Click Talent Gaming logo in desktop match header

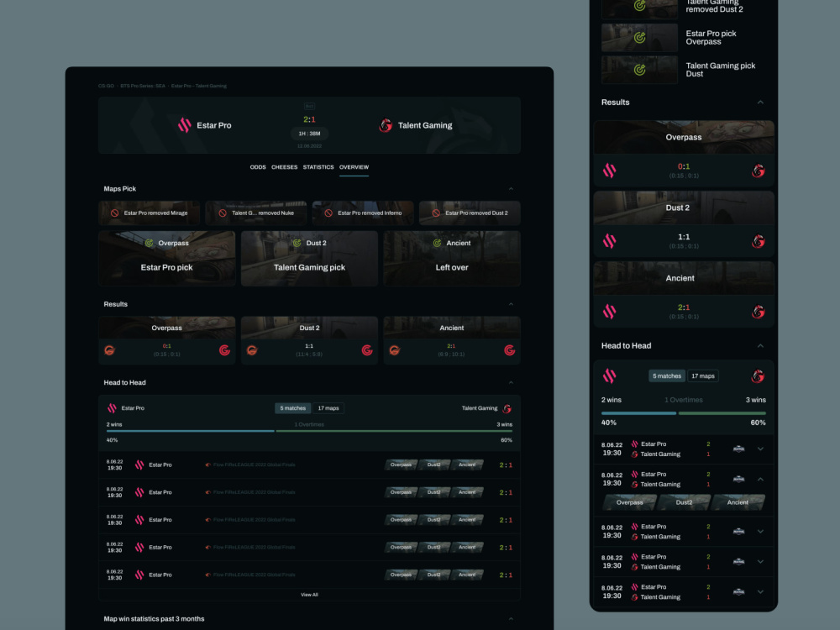386,125
